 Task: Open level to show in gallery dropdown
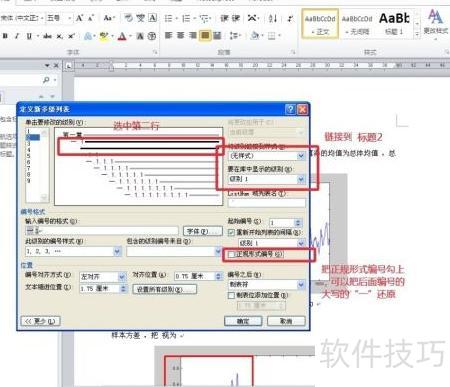301,179
